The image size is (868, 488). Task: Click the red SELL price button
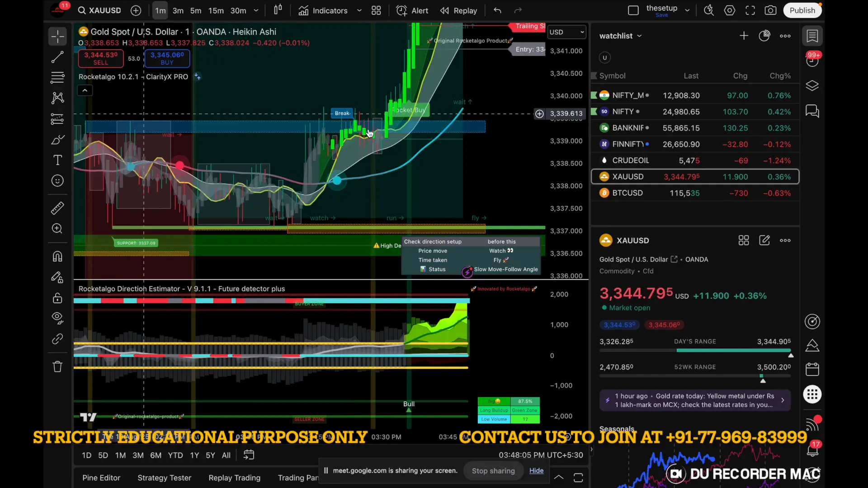point(100,58)
